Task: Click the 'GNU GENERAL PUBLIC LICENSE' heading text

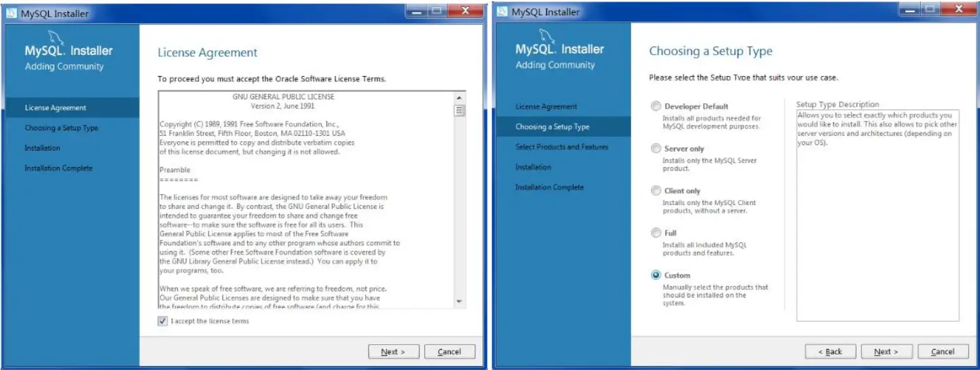Action: [283, 97]
